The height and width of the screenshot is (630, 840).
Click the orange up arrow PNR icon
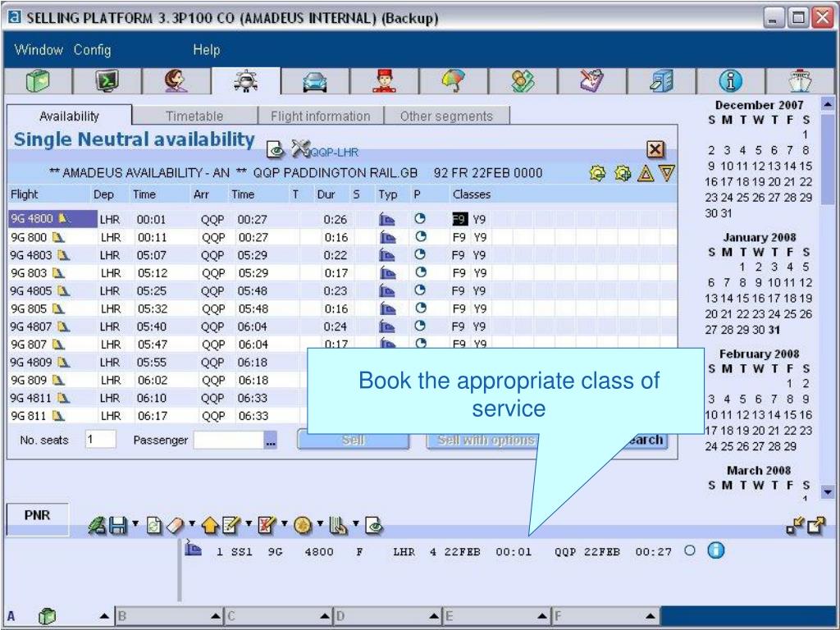point(210,526)
